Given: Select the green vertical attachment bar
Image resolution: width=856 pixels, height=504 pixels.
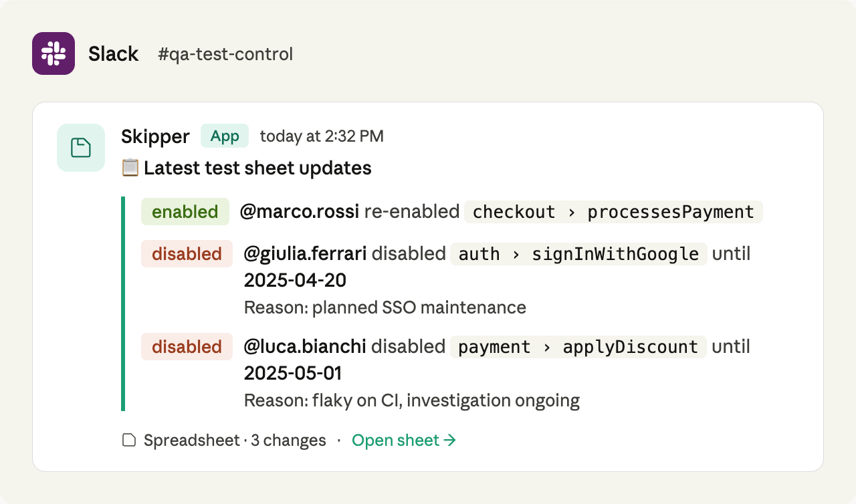Looking at the screenshot, I should click(123, 301).
